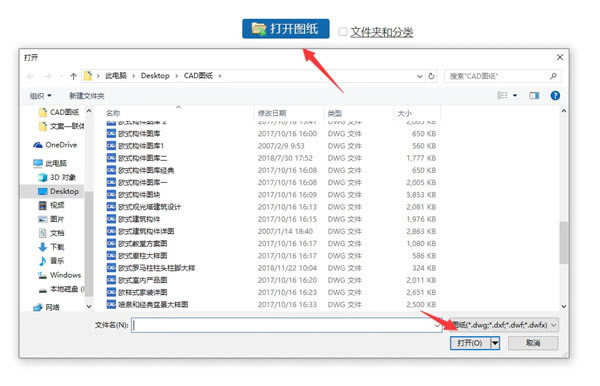Click the 取消 button
The image size is (600, 386).
(533, 343)
